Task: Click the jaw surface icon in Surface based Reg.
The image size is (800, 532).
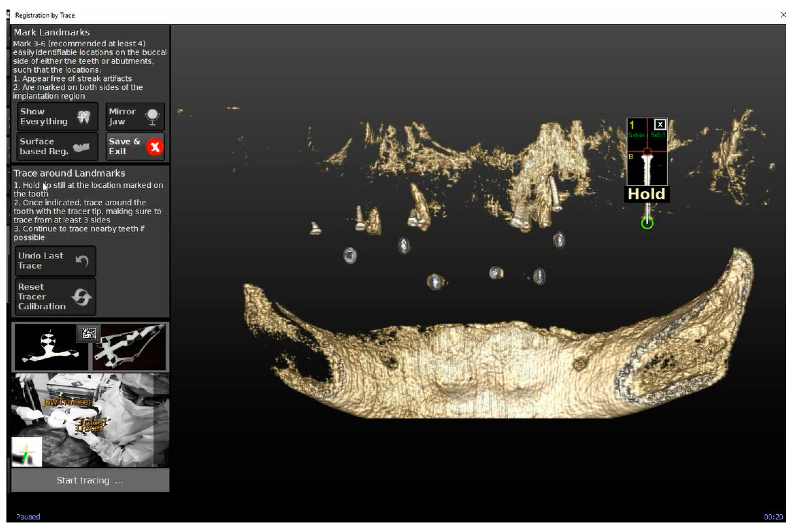Action: (81, 148)
